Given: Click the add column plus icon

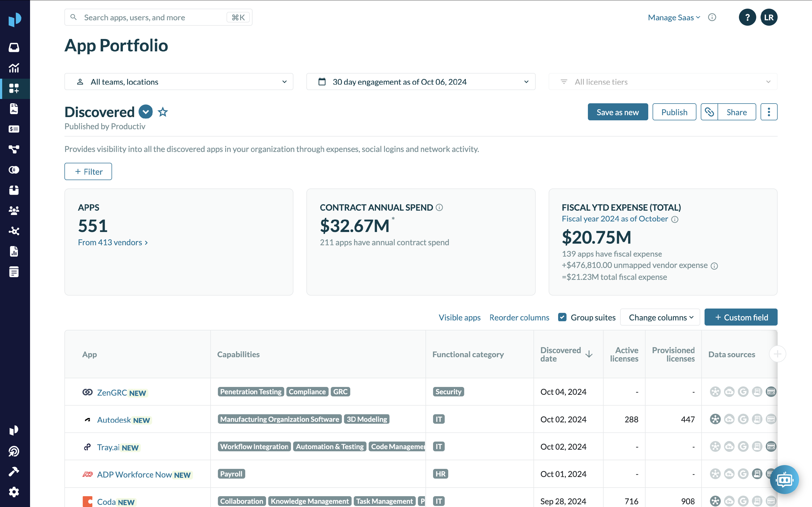Looking at the screenshot, I should [x=777, y=354].
